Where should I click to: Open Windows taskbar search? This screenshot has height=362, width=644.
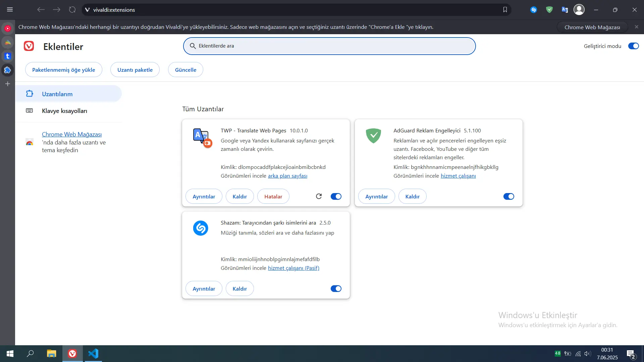click(x=31, y=354)
